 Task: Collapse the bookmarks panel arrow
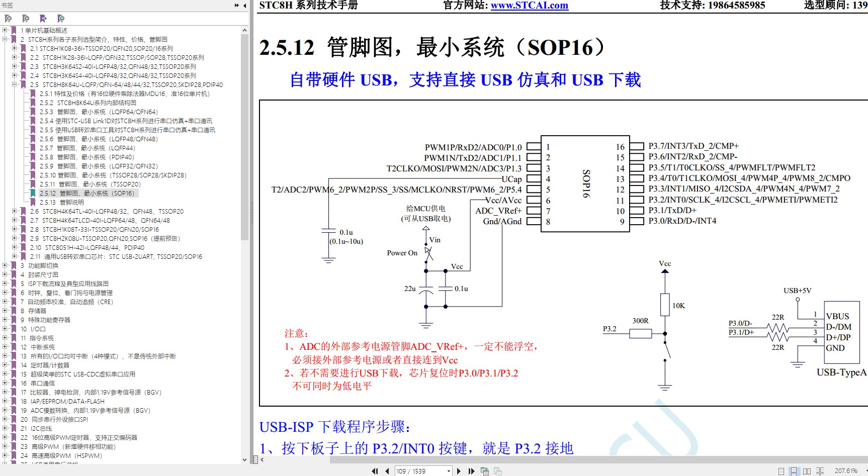(245, 6)
